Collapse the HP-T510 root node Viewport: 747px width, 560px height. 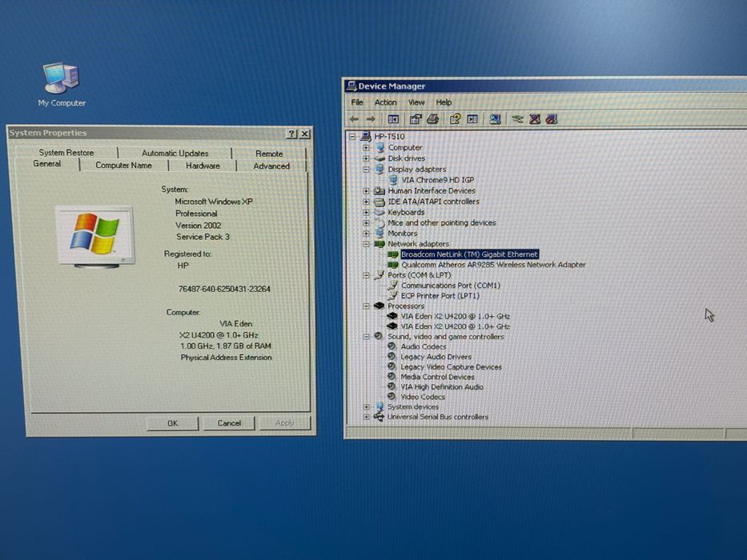point(352,137)
